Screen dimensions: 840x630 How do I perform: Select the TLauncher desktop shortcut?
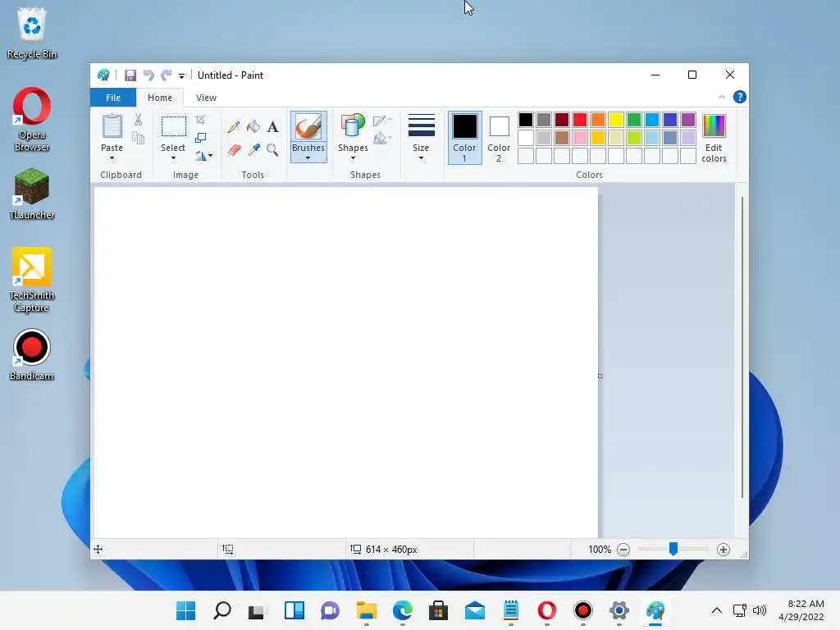coord(32,194)
